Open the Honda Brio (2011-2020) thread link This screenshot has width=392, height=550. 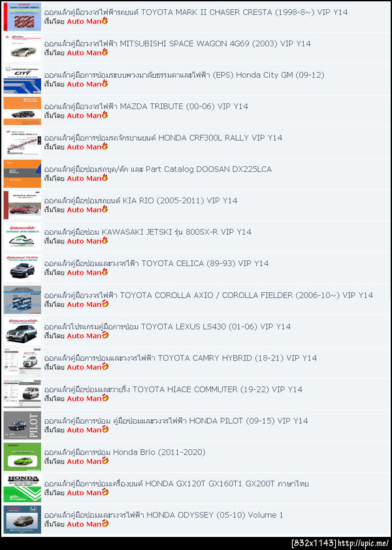pos(125,452)
